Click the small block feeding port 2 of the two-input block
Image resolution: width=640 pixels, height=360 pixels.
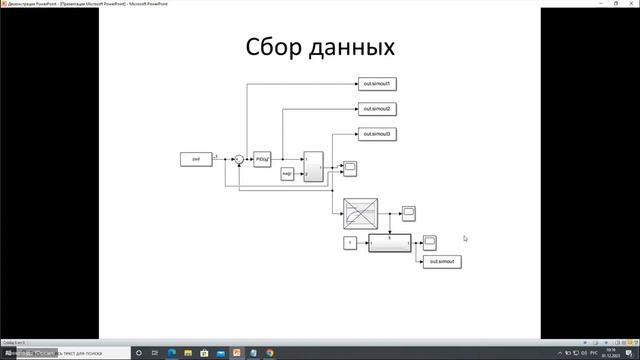[x=287, y=174]
